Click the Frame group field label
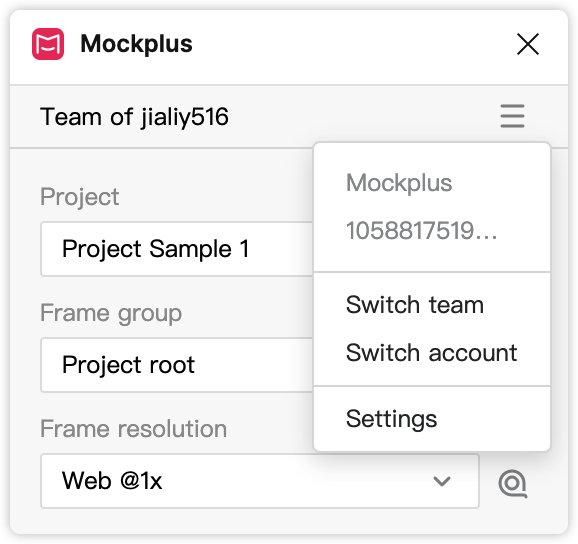 pyautogui.click(x=111, y=313)
